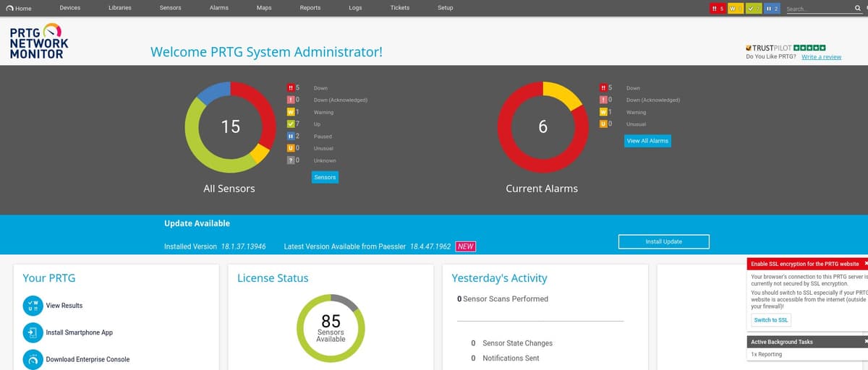Image resolution: width=868 pixels, height=370 pixels.
Task: Click the Download Enterprise Console icon
Action: pyautogui.click(x=33, y=358)
